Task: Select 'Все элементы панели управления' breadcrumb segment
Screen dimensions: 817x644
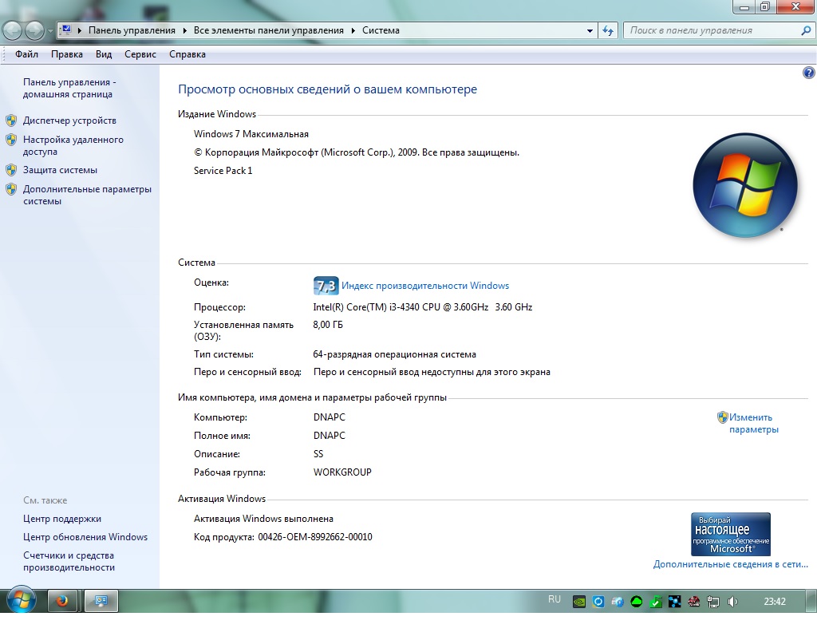Action: [x=268, y=30]
